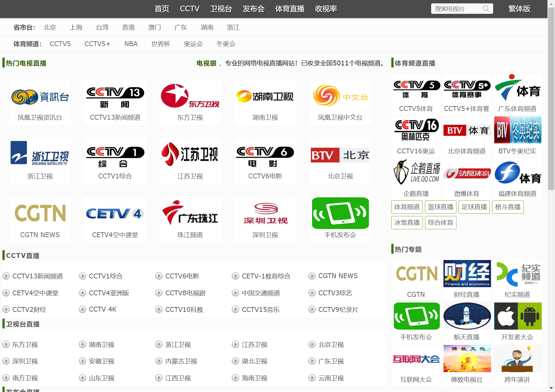Click the 搜索电视台 search field
Image resolution: width=555 pixels, height=392 pixels.
pos(457,9)
